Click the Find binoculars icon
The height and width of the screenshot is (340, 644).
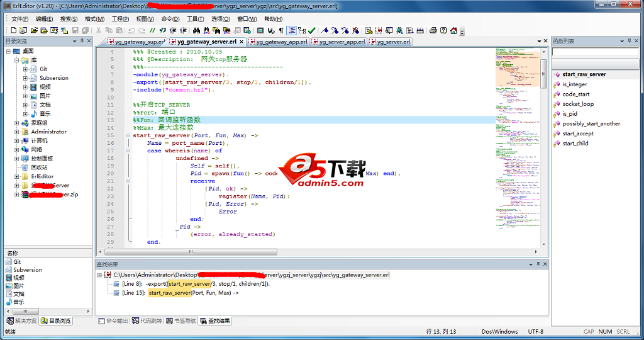coord(196,30)
